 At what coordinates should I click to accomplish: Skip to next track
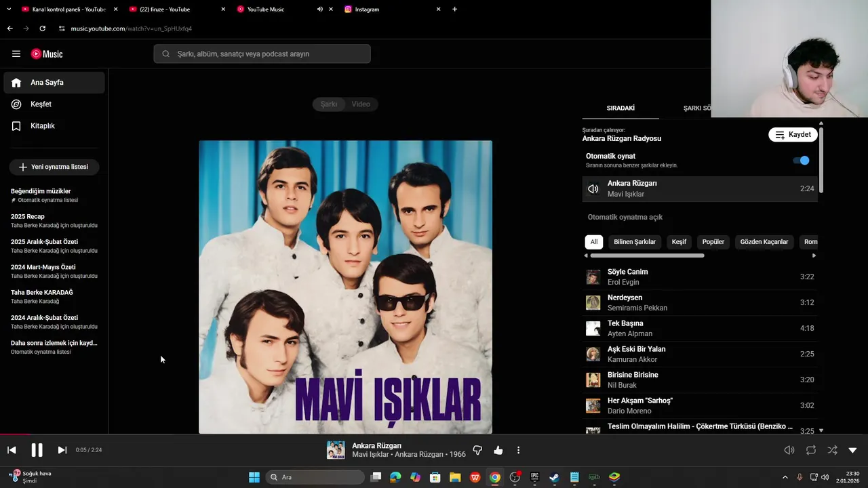tap(62, 450)
